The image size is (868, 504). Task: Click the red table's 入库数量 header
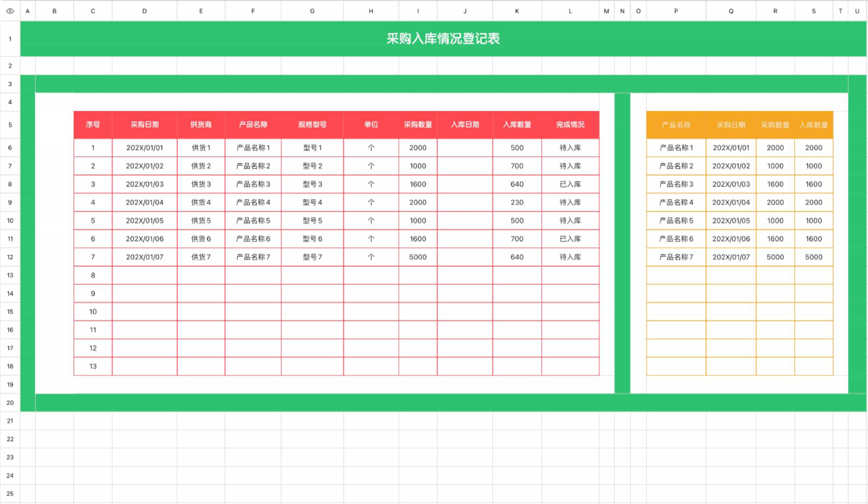point(517,125)
